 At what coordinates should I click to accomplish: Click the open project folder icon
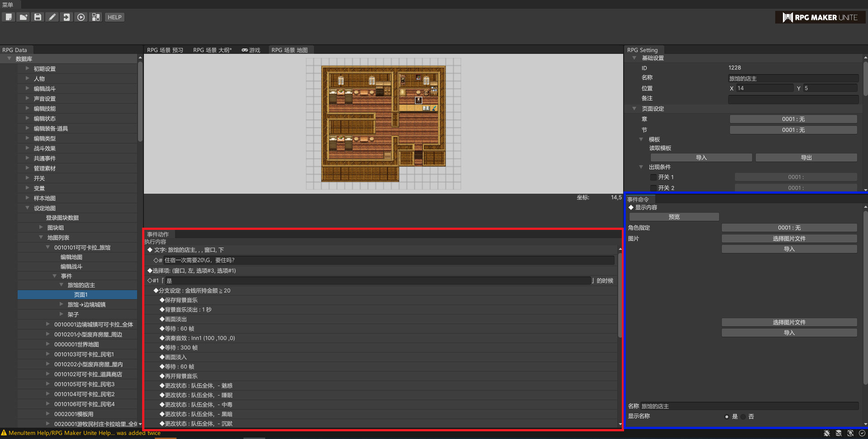23,17
